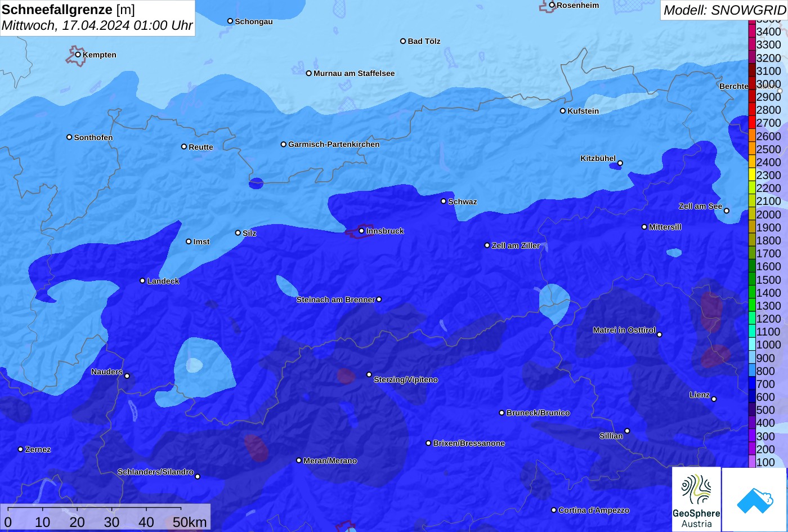Click the Rosenheim city marker

(552, 5)
